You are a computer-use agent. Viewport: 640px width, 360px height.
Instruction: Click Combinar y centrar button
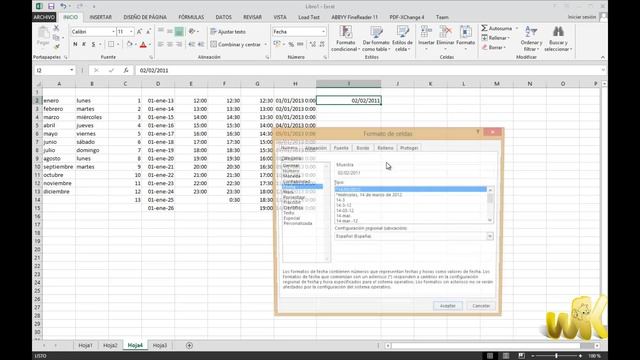(x=236, y=44)
